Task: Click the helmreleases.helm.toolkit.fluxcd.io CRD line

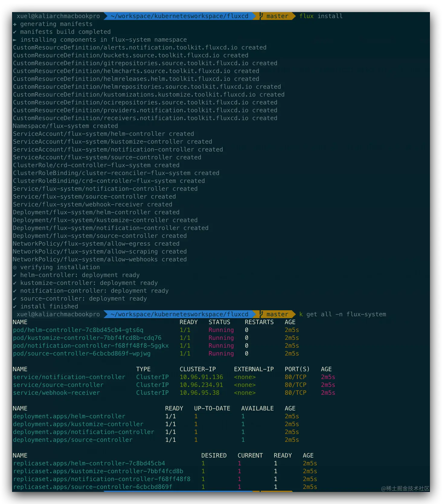Action: pyautogui.click(x=136, y=79)
